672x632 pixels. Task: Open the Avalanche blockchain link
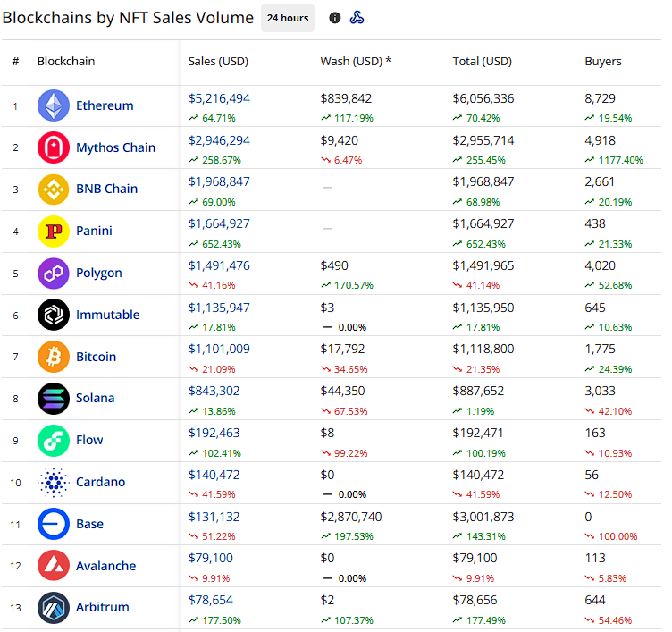tap(105, 566)
